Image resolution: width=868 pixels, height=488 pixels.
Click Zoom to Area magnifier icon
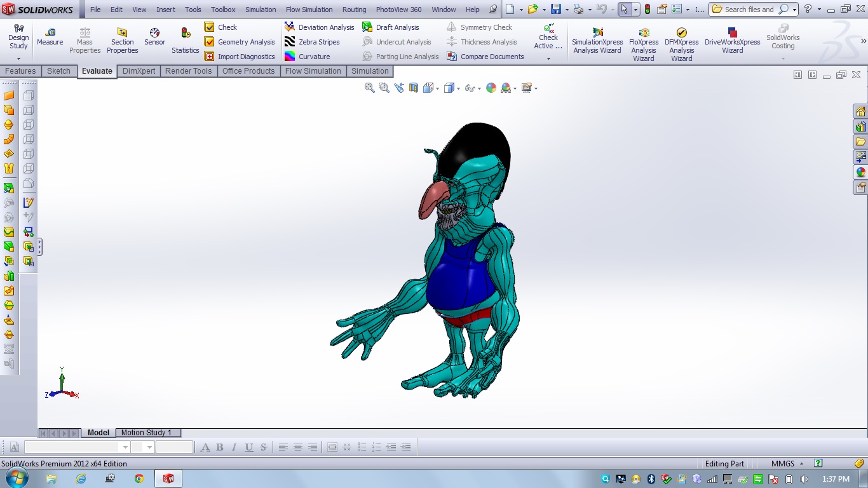point(384,88)
